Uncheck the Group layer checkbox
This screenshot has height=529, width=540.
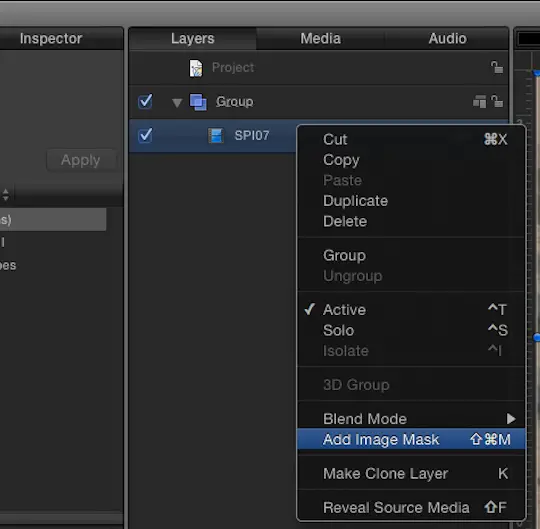pos(145,102)
